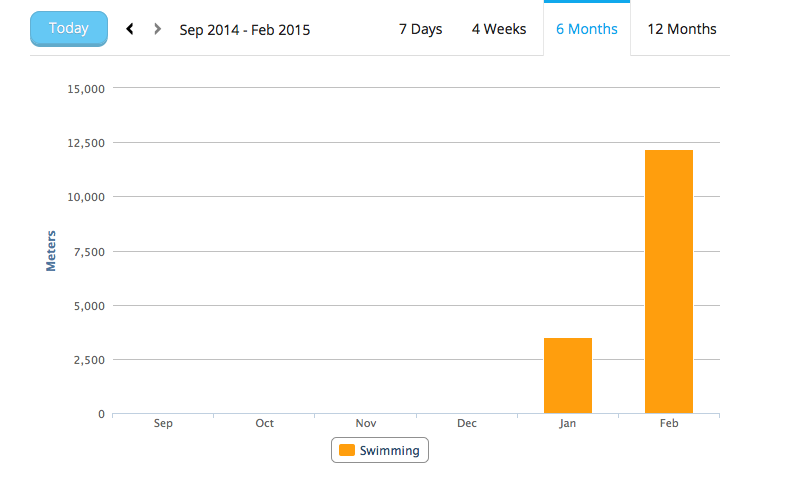Click the Jan x-axis label

point(567,423)
